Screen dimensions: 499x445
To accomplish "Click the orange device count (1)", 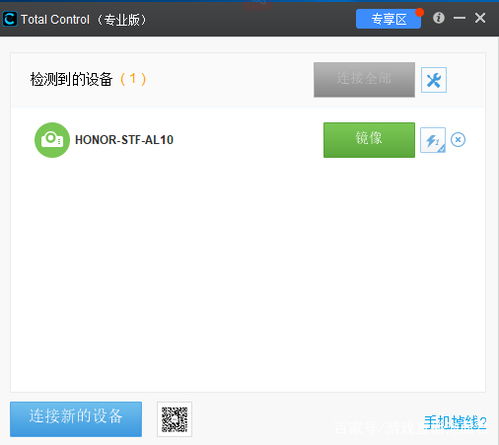I will [133, 79].
